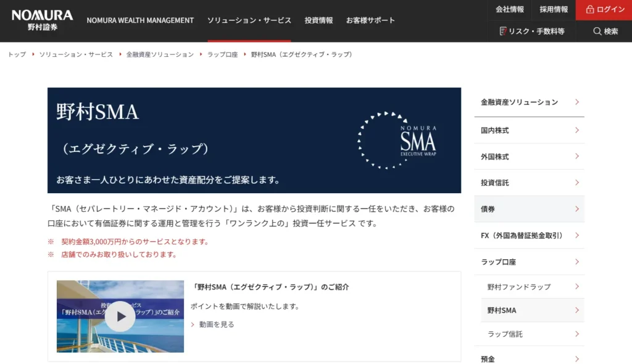Go to ソリューション・サービス breadcrumb
Screen dimensions: 632x364
click(76, 54)
